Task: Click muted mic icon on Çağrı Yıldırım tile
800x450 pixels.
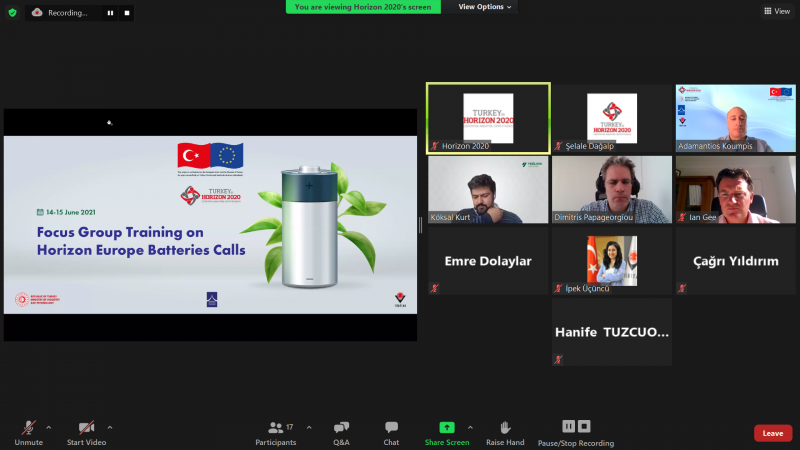Action: point(682,288)
